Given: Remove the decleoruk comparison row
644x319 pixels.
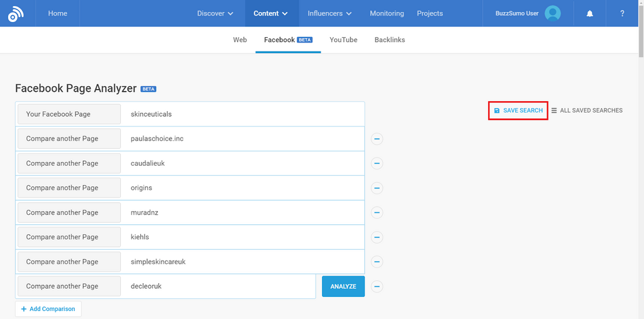Looking at the screenshot, I should pos(377,286).
